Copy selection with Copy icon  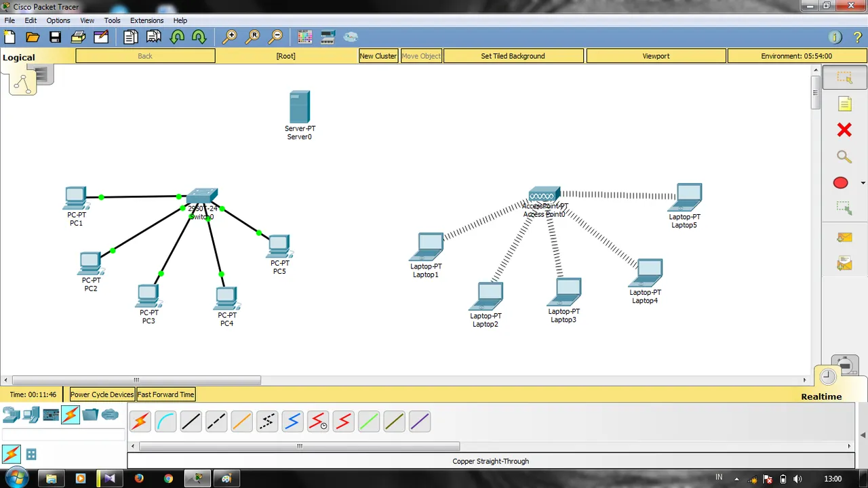pos(131,37)
